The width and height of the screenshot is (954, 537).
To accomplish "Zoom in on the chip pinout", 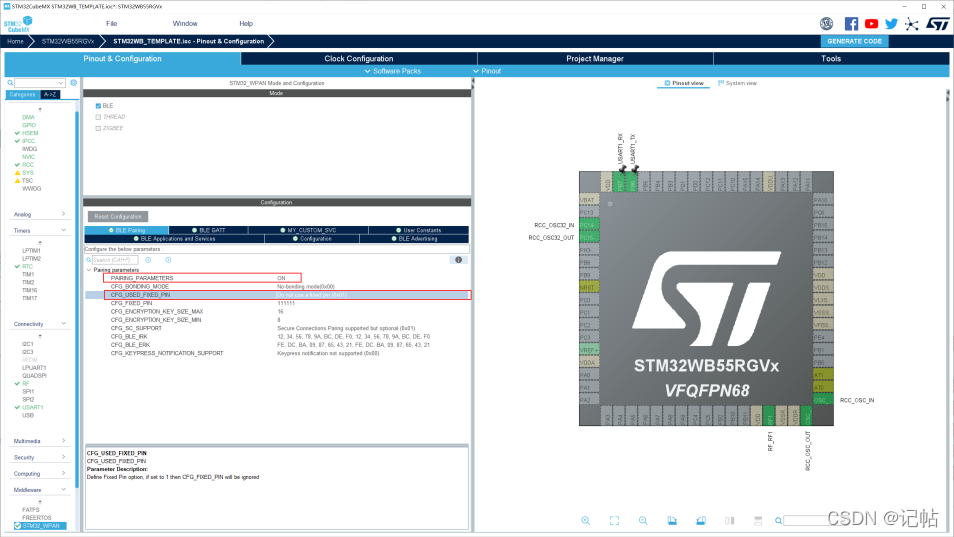I will (585, 521).
